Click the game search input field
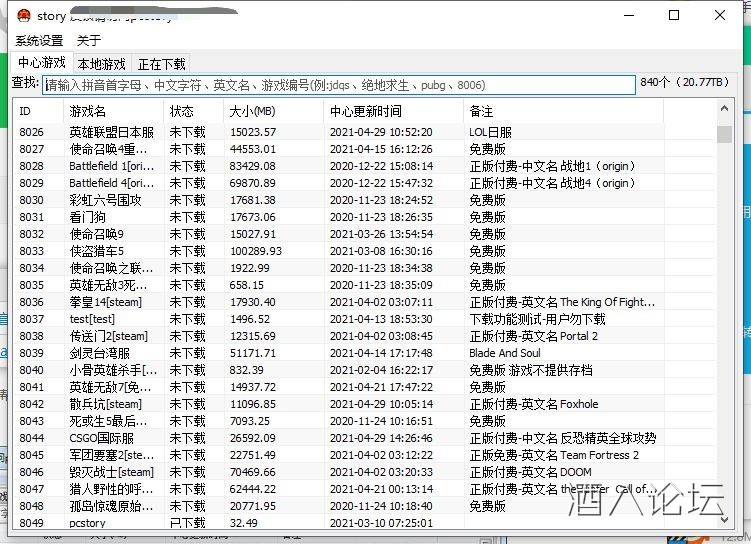The width and height of the screenshot is (751, 544). coord(338,85)
